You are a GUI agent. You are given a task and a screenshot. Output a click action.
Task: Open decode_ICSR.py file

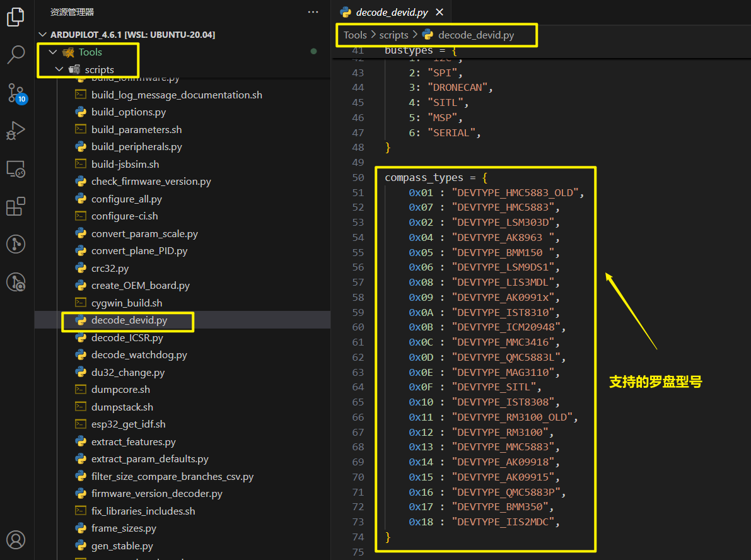pyautogui.click(x=127, y=338)
